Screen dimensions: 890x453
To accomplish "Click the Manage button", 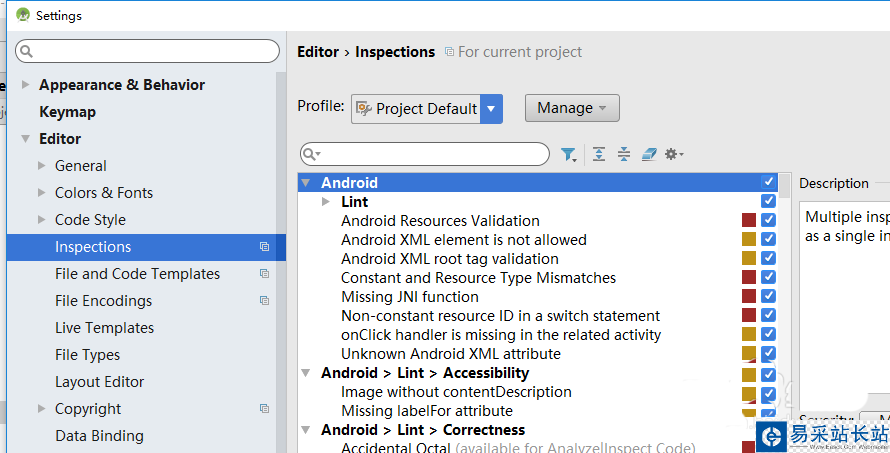I will pos(572,108).
